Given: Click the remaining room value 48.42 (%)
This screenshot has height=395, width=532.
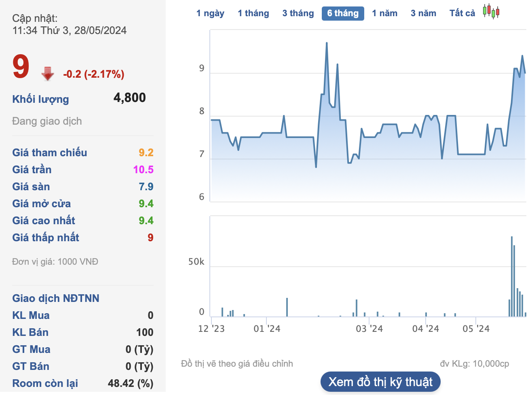Looking at the screenshot, I should pyautogui.click(x=131, y=383).
